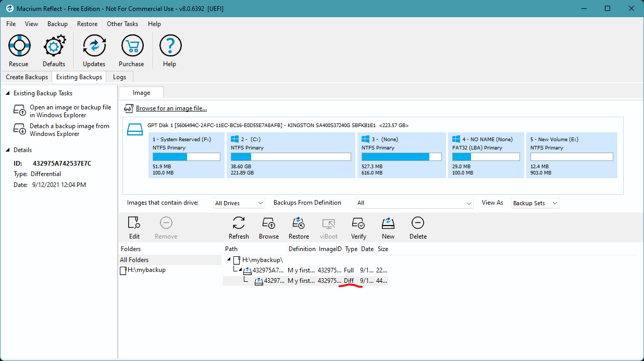Collapse the Existing Backup Tasks section
644x361 pixels.
(x=8, y=93)
